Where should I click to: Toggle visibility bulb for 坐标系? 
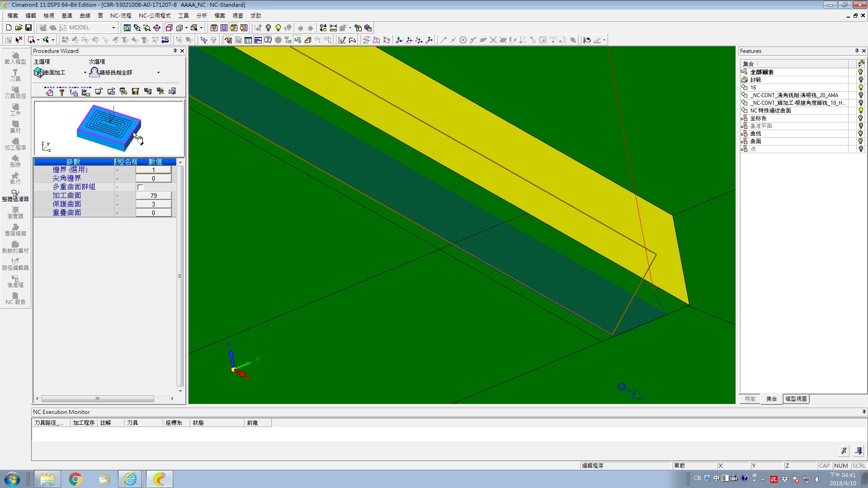click(860, 118)
